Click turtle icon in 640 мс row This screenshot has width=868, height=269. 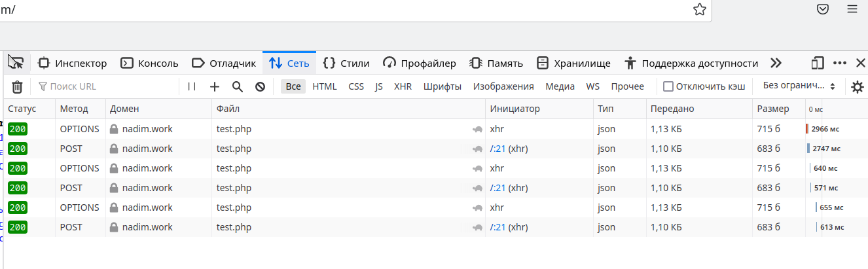pos(477,169)
